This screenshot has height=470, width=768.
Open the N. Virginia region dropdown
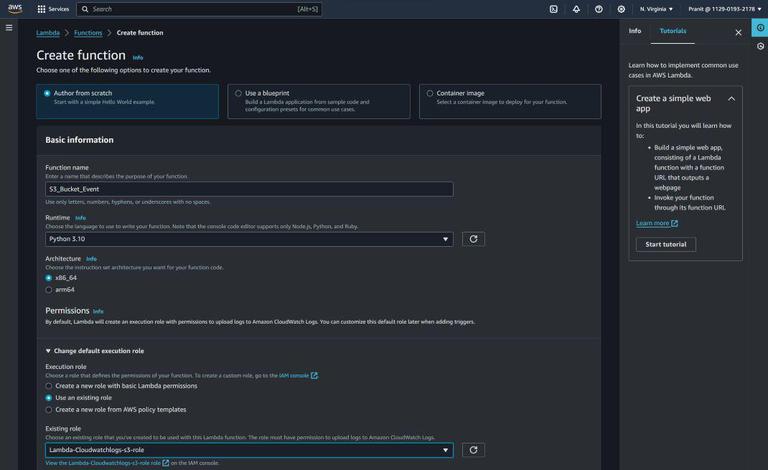click(656, 9)
